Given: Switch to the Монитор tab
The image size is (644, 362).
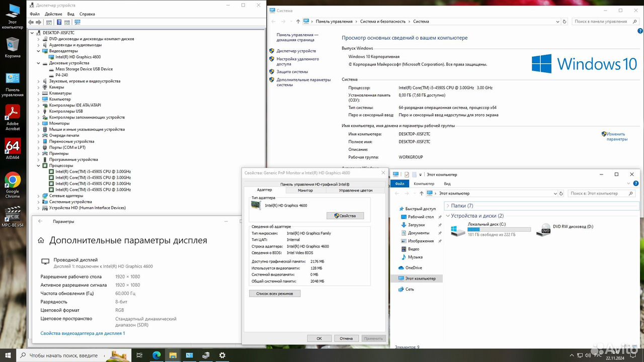Looking at the screenshot, I should click(x=305, y=190).
